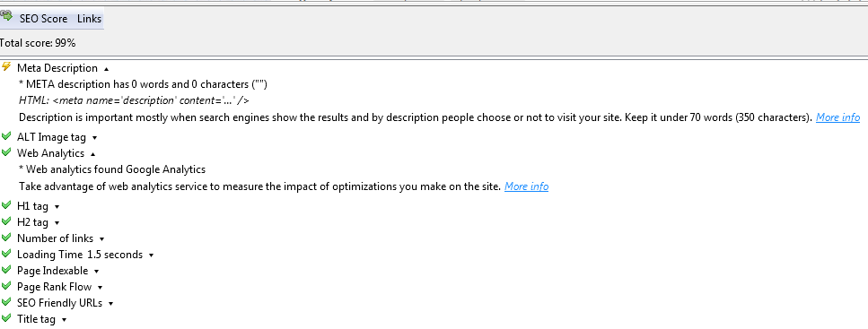Expand the H2 tag section arrow

57,223
